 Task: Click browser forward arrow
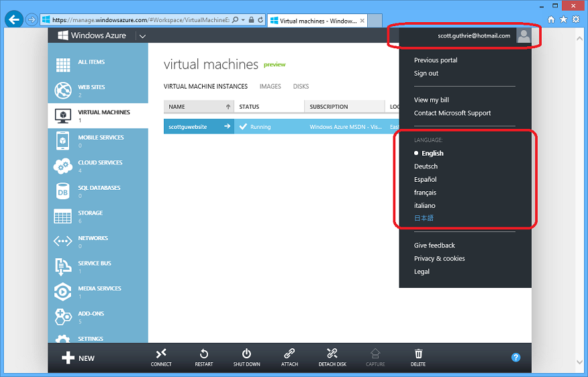pos(32,19)
